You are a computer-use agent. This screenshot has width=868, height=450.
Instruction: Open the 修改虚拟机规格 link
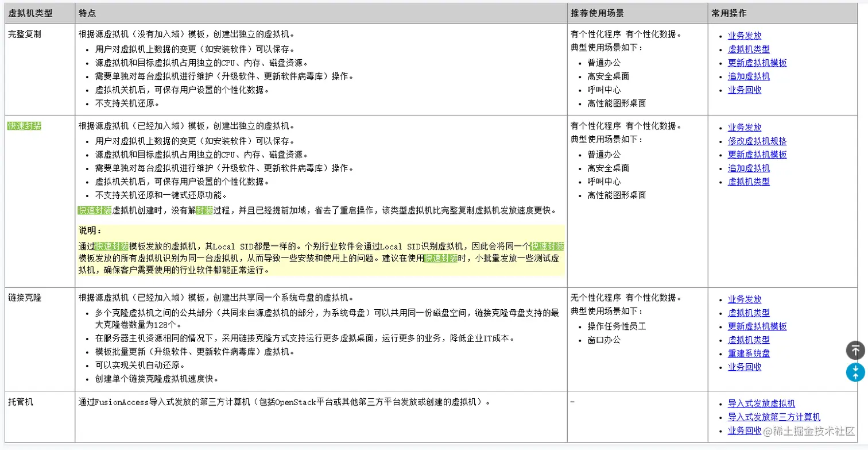point(757,141)
